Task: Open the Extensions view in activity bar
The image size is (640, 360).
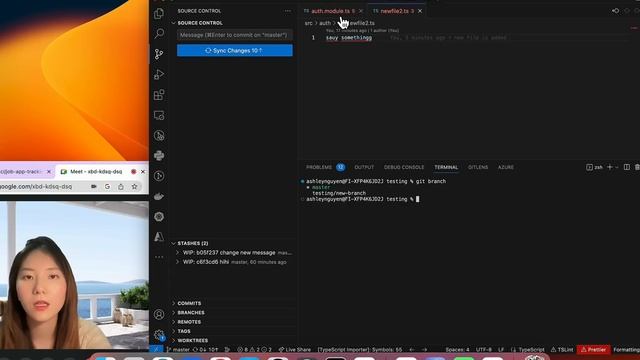Action: pos(159,95)
